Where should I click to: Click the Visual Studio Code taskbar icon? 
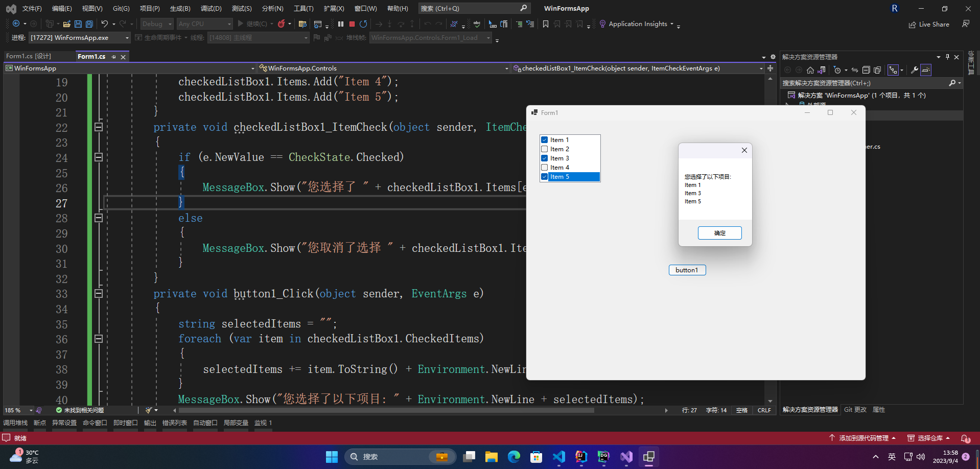(x=558, y=457)
